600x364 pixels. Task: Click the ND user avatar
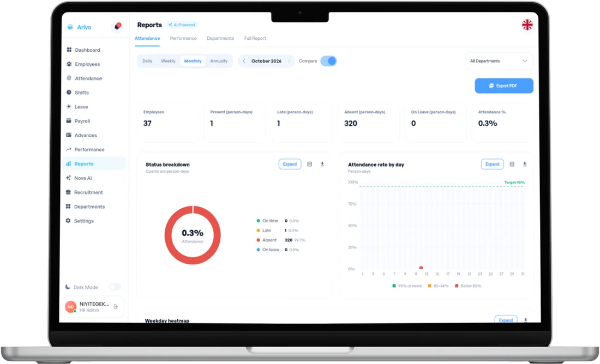click(x=71, y=307)
